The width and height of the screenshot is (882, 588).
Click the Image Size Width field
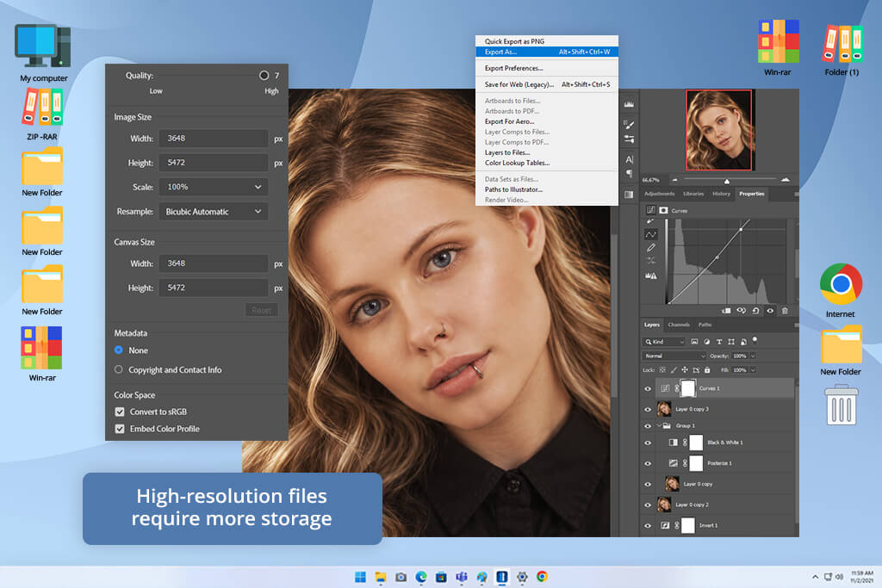(214, 139)
